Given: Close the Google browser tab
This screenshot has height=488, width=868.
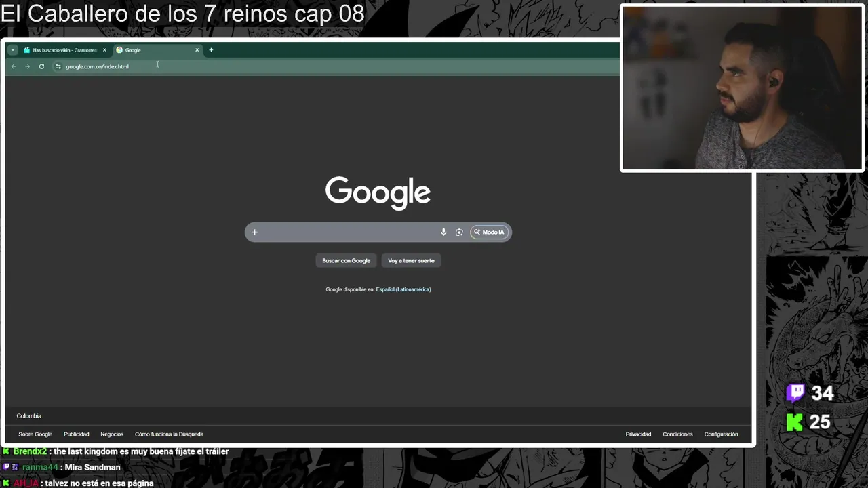Looking at the screenshot, I should pos(197,50).
